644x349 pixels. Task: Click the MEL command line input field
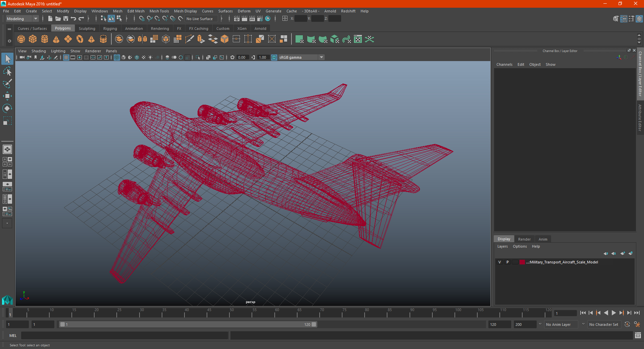pos(124,335)
